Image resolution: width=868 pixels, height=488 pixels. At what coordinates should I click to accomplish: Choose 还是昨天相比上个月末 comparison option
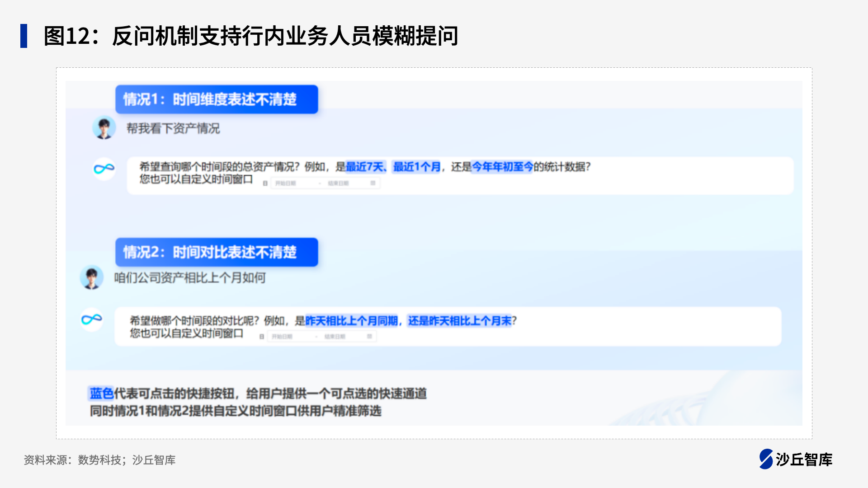coord(459,321)
